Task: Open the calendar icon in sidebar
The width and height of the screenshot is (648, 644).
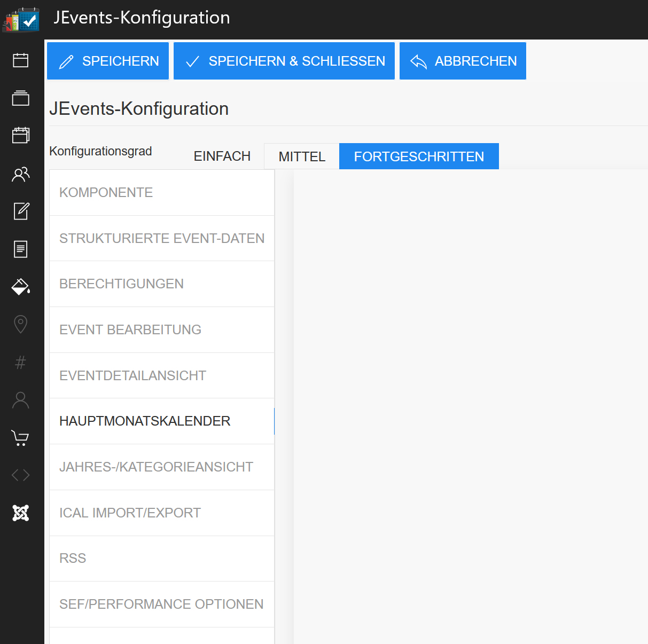Action: (x=21, y=60)
